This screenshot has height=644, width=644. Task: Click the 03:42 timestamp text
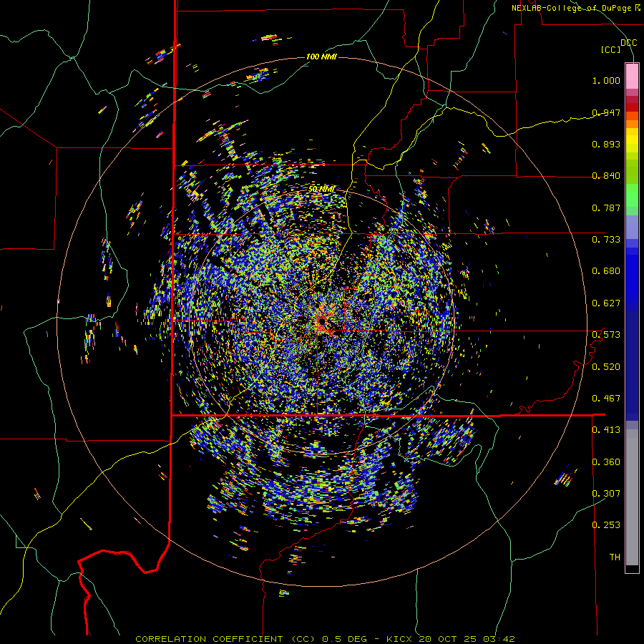pyautogui.click(x=497, y=639)
